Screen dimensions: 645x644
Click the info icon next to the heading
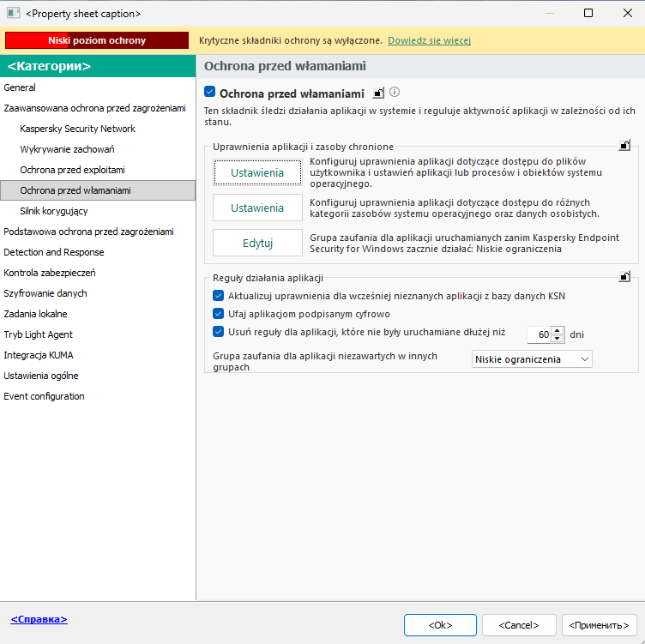395,93
